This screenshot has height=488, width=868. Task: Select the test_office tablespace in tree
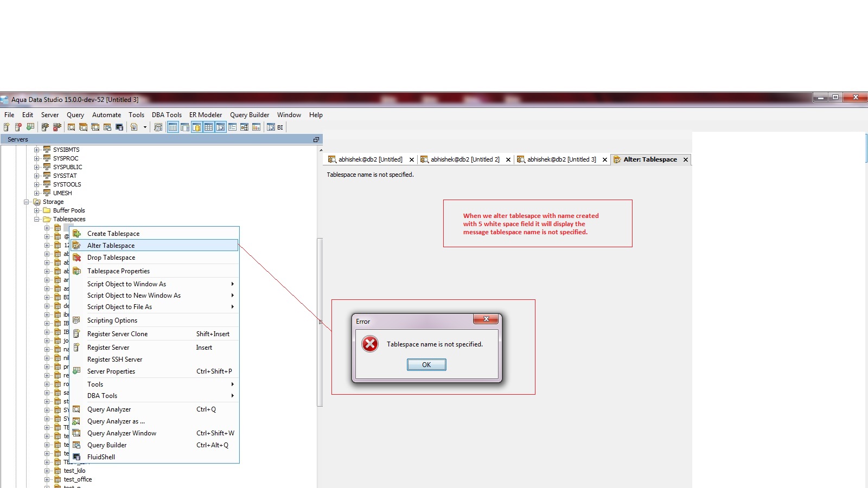[x=78, y=479]
